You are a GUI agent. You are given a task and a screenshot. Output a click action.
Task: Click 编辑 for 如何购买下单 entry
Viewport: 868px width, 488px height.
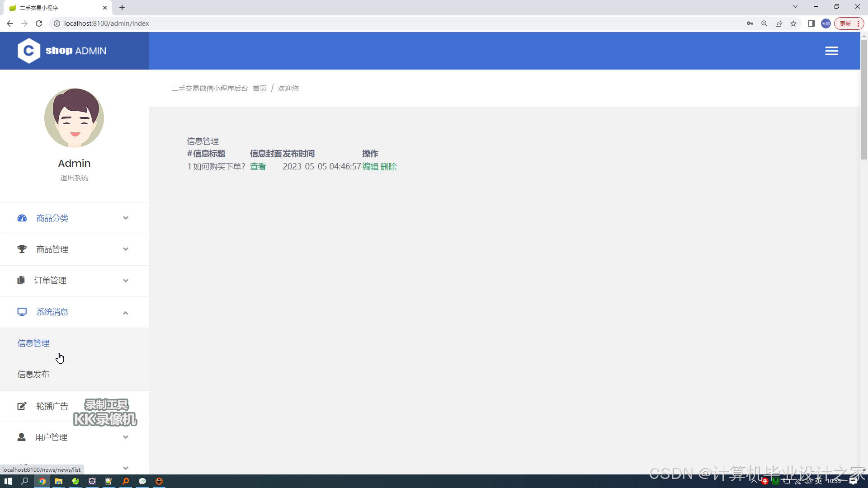(370, 167)
